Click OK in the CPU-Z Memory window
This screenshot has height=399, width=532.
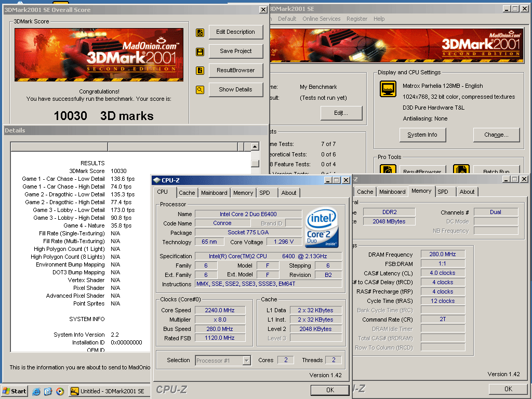point(508,389)
